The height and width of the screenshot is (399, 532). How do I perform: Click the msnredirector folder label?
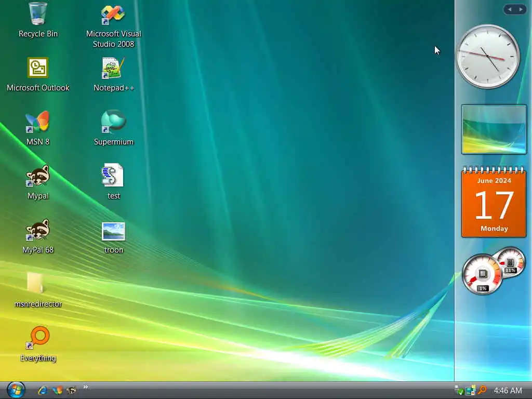38,304
